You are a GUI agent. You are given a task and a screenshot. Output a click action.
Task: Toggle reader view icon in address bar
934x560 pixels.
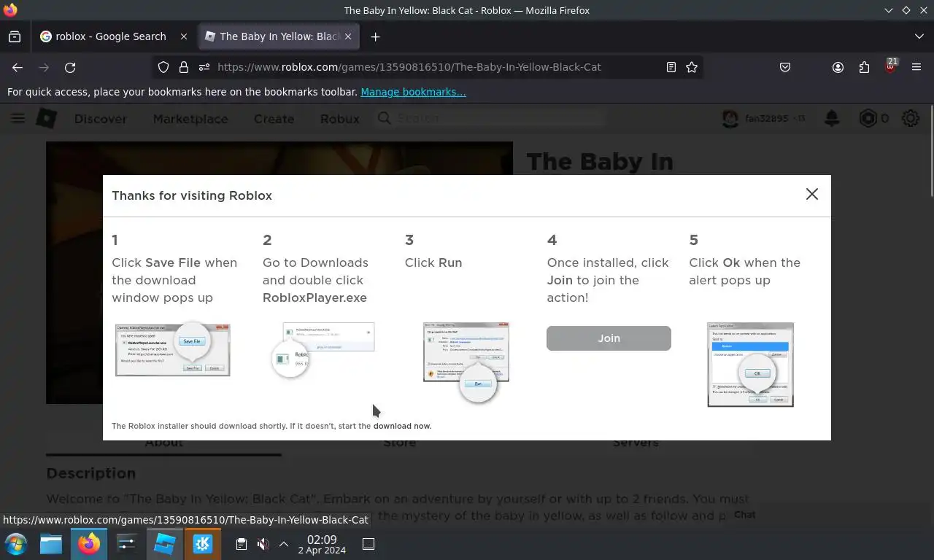click(671, 67)
